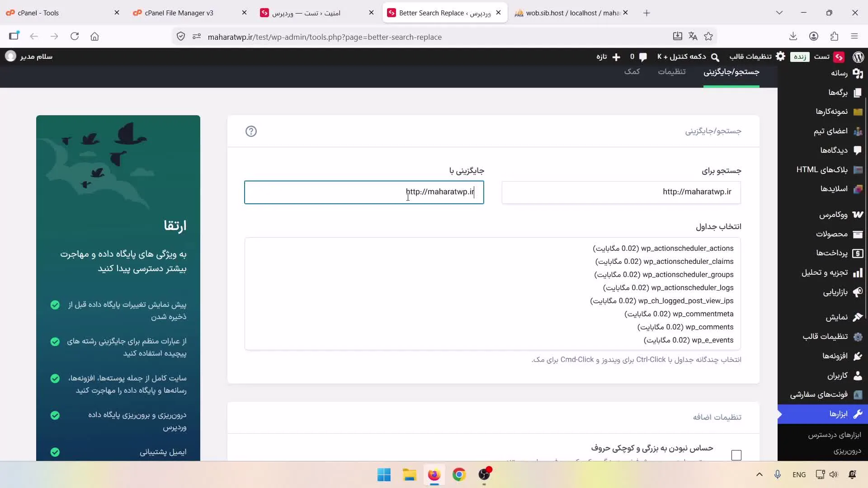
Task: Open ابزارهای دردسترس submenu link
Action: (835, 435)
